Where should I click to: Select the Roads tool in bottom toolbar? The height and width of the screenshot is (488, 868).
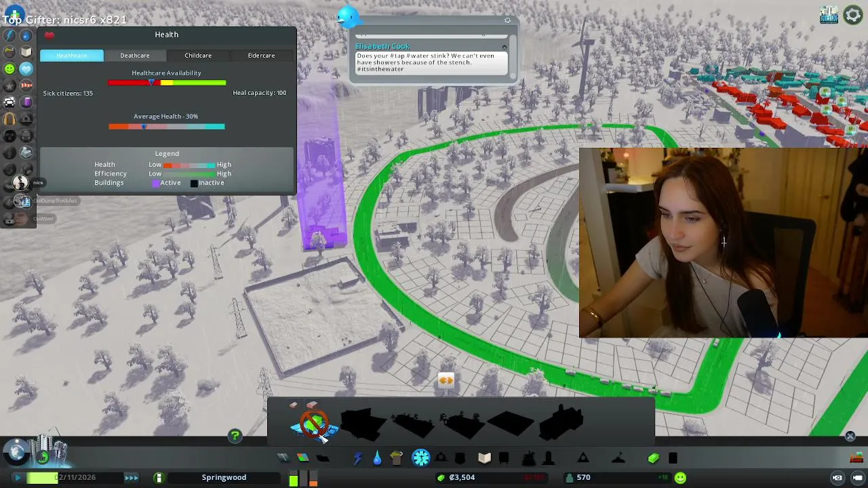point(283,458)
